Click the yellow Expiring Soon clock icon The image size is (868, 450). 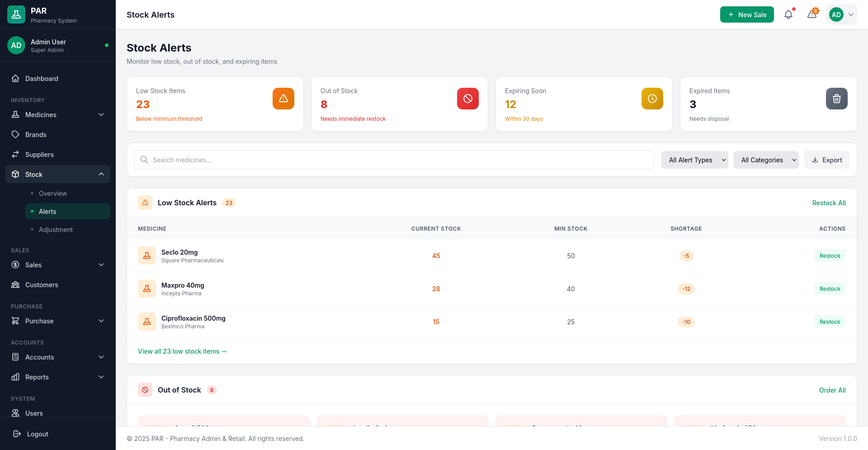click(x=652, y=99)
